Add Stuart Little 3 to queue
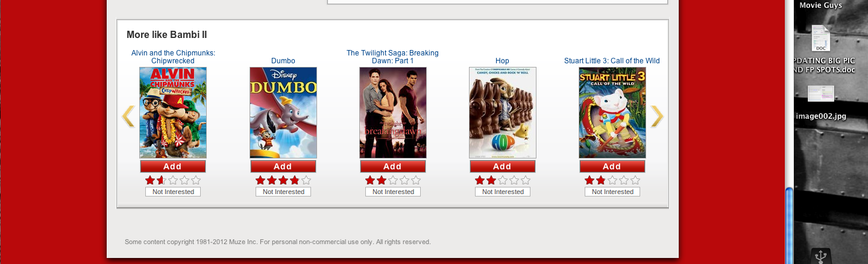Screen dimensions: 868x264 (612, 166)
